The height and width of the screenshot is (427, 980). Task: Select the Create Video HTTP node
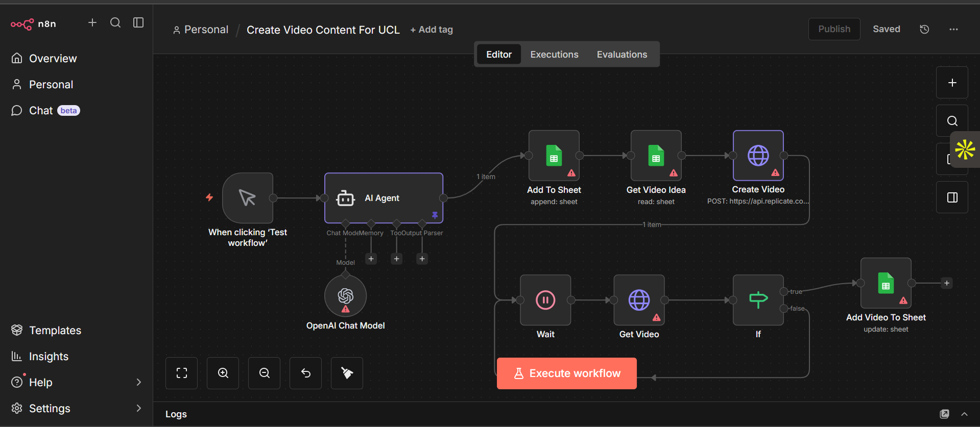[x=758, y=156]
